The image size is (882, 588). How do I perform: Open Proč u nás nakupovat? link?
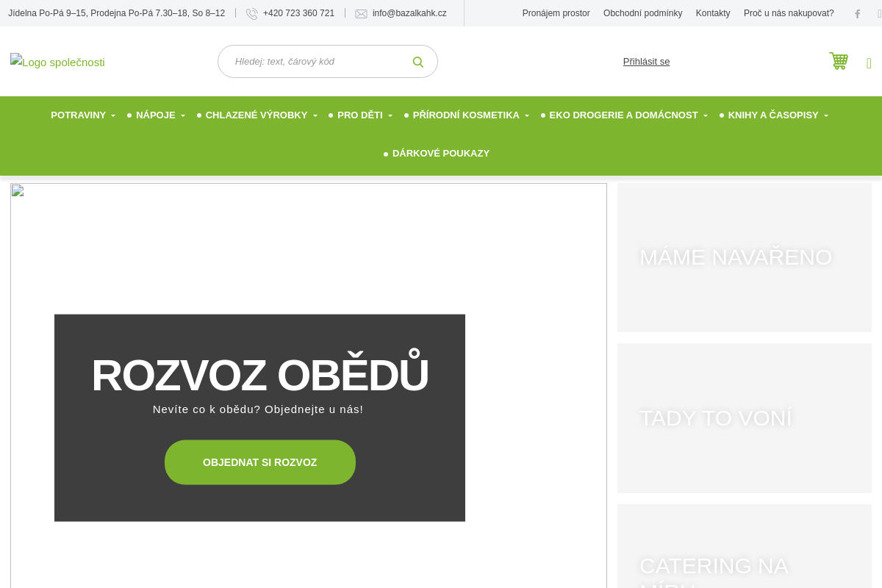(789, 13)
